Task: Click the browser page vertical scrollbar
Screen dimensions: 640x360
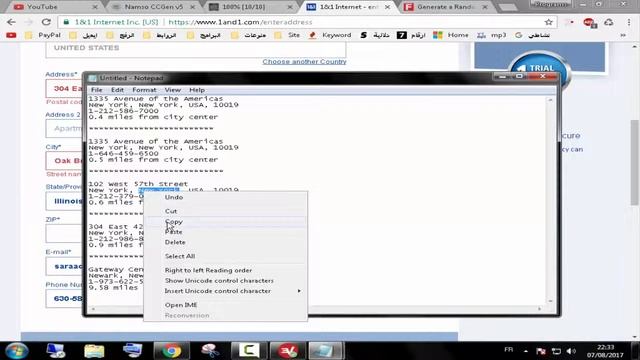Action: (634, 162)
